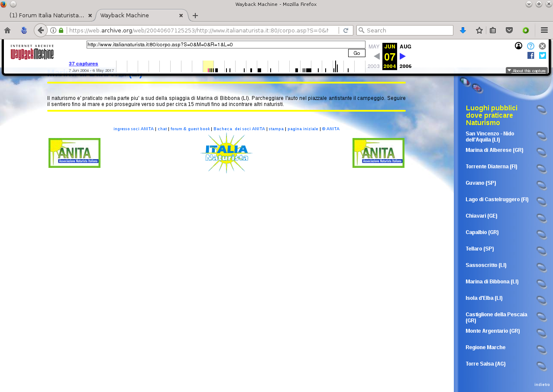This screenshot has height=392, width=553.
Task: Open the Firefox hamburger menu
Action: 544,30
